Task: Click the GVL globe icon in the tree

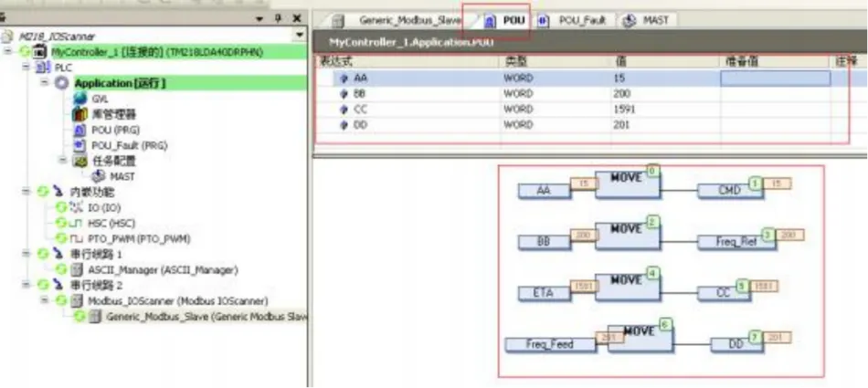Action: point(80,99)
